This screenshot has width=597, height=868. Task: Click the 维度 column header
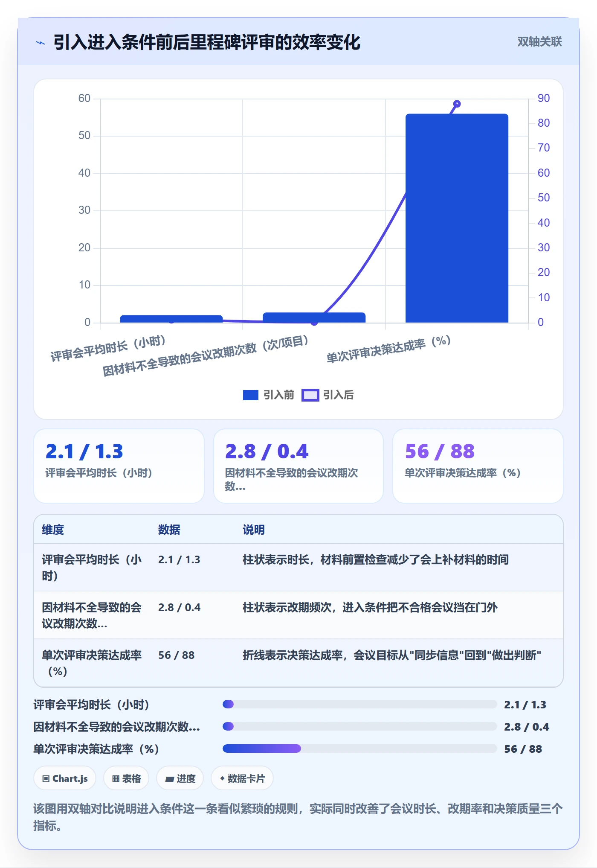tap(53, 530)
